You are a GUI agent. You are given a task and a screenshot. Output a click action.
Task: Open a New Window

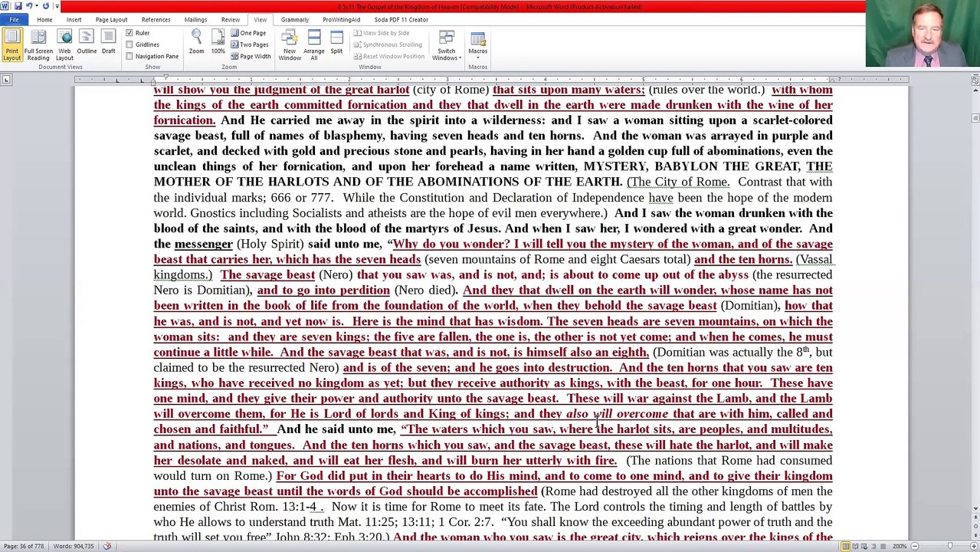[x=290, y=44]
